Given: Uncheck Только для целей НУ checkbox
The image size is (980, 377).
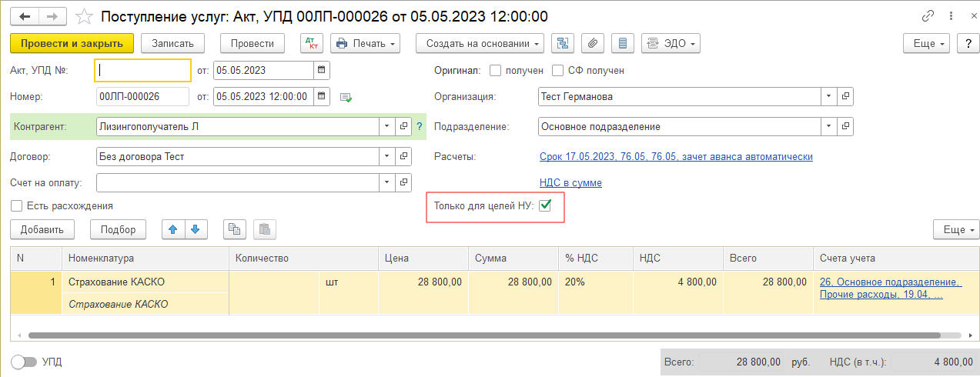Looking at the screenshot, I should [545, 205].
